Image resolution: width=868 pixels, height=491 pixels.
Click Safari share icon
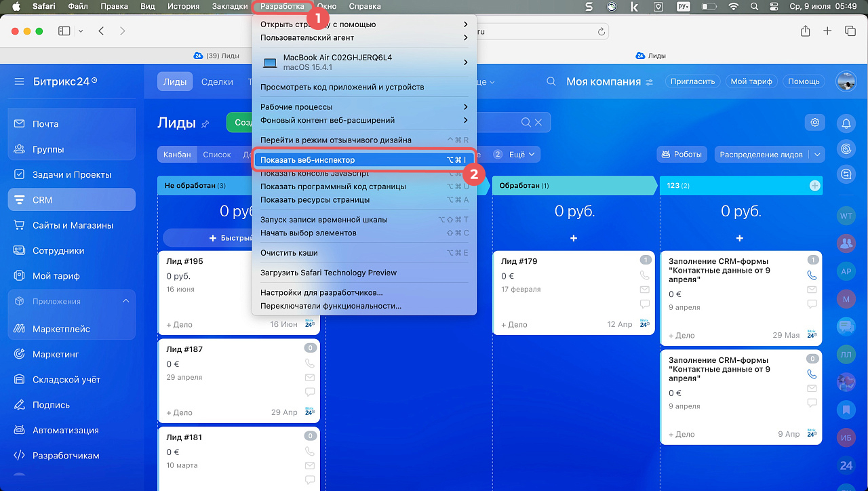[805, 31]
